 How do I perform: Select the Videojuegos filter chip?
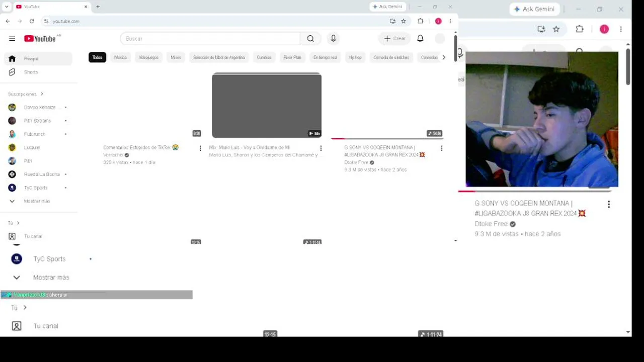pyautogui.click(x=148, y=57)
